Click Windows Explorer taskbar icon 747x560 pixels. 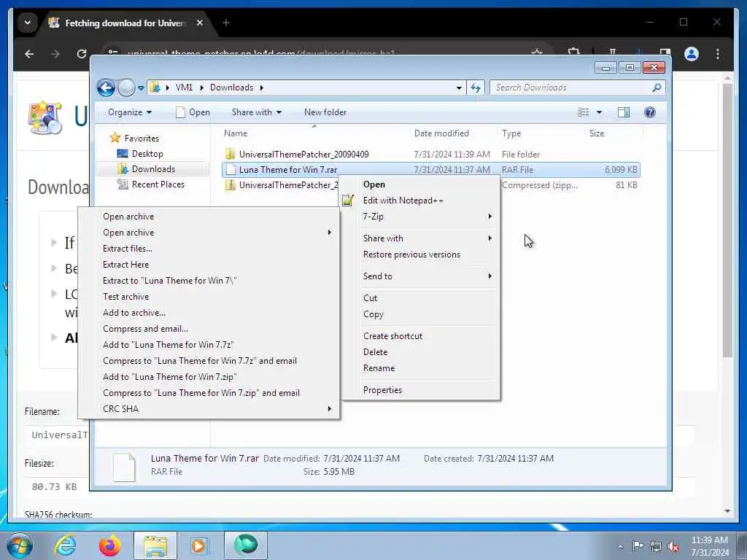[x=155, y=545]
